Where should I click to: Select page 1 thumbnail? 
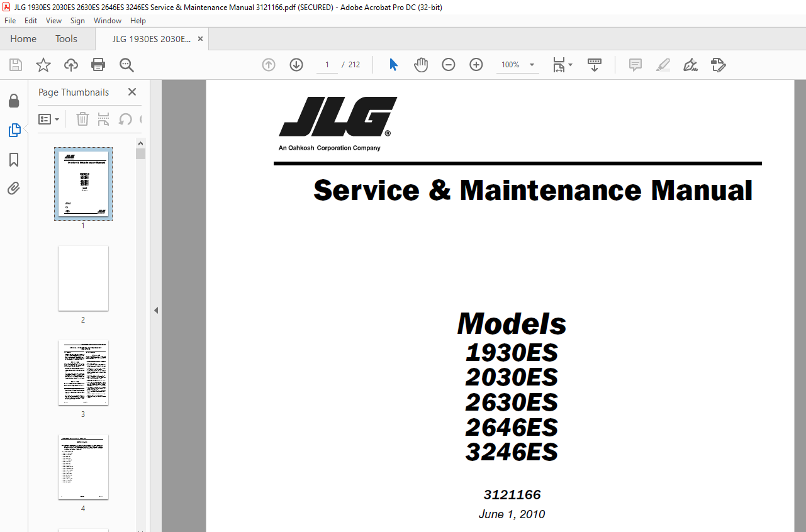83,184
